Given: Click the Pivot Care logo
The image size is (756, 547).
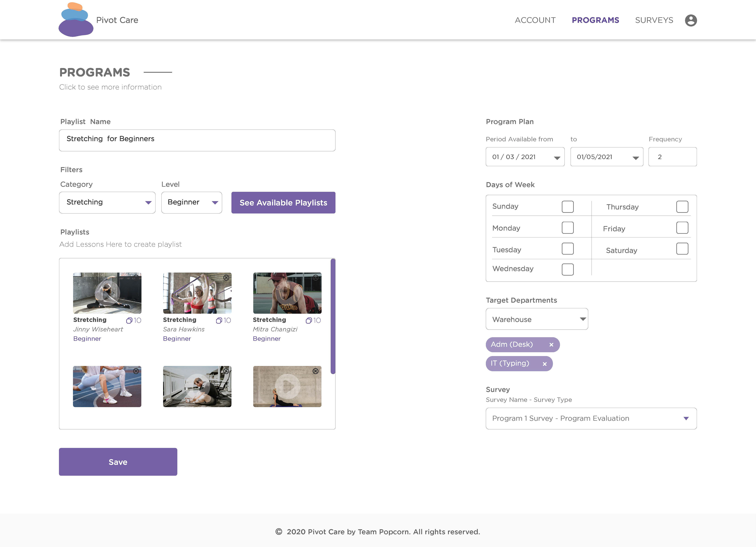Looking at the screenshot, I should [x=76, y=20].
